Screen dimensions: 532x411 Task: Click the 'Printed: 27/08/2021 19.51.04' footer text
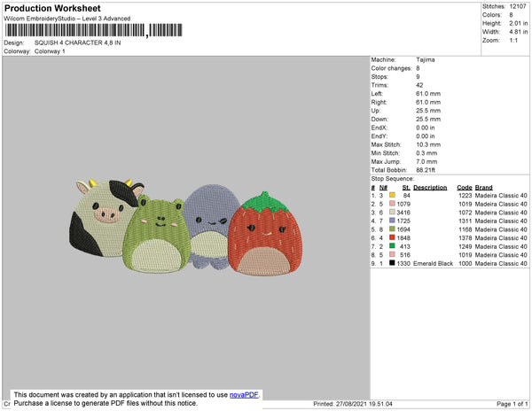point(353,404)
